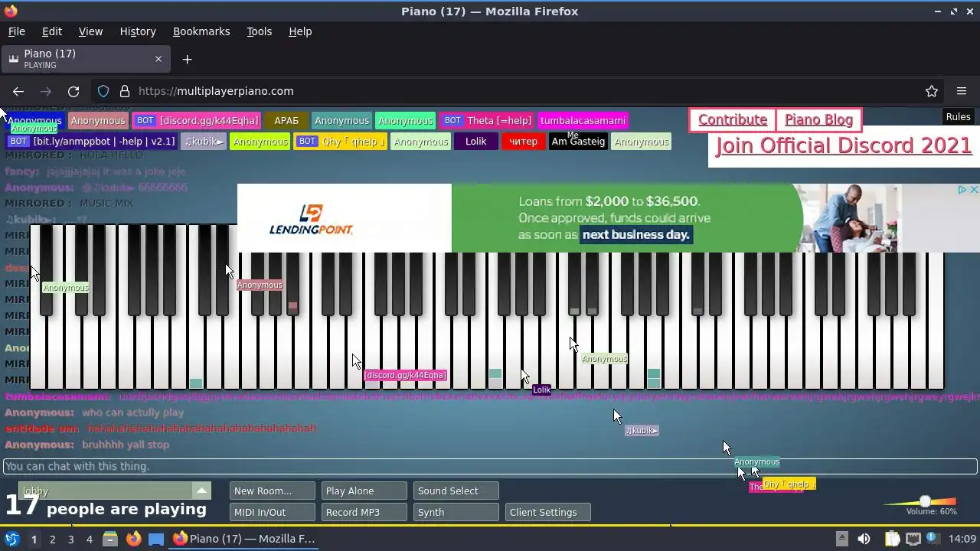Select user tag Am Gasteig
The height and width of the screenshot is (551, 980).
tap(578, 142)
